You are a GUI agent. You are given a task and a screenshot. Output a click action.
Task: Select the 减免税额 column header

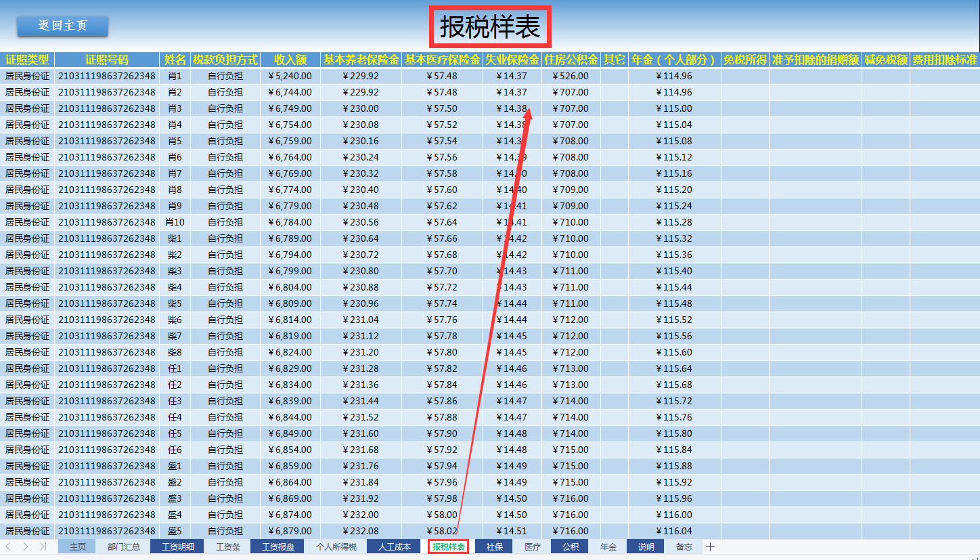click(885, 60)
